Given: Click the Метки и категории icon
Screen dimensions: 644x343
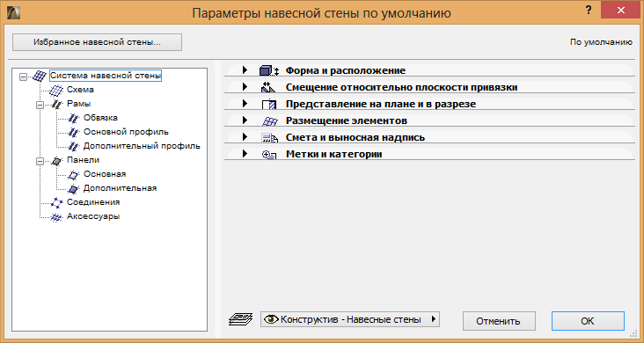Looking at the screenshot, I should [269, 155].
